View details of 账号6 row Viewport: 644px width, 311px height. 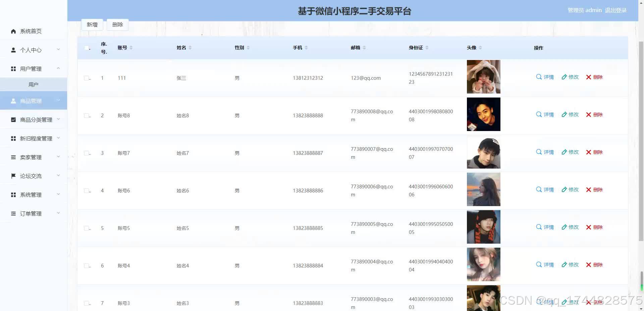click(x=545, y=190)
